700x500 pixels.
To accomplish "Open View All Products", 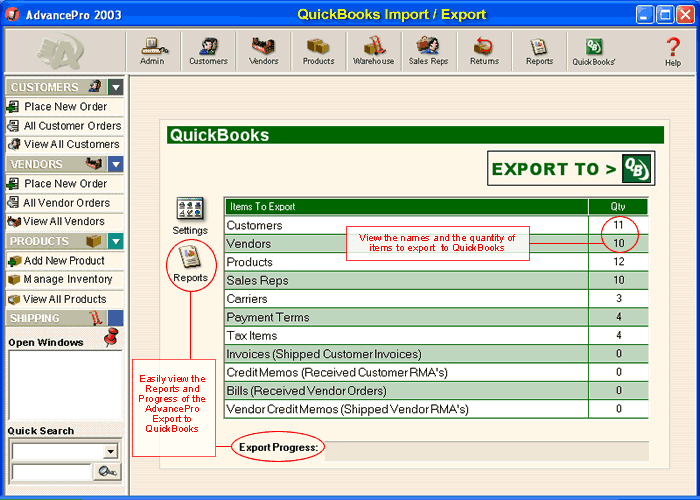I will click(65, 299).
